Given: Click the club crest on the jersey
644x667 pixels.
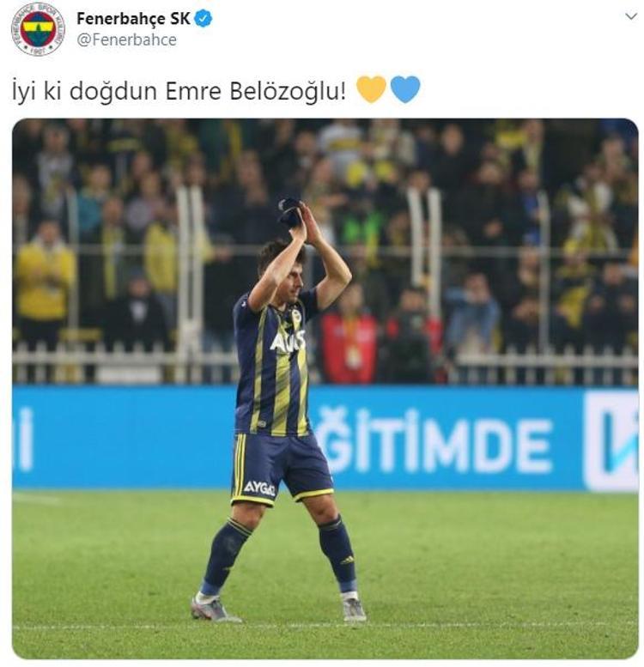Looking at the screenshot, I should 296,316.
